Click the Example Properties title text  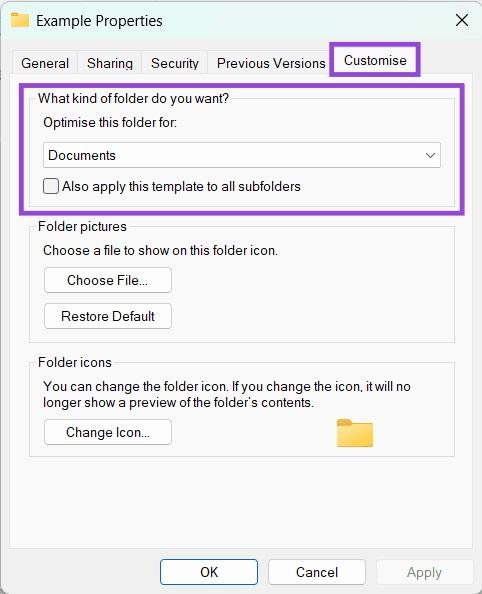99,20
